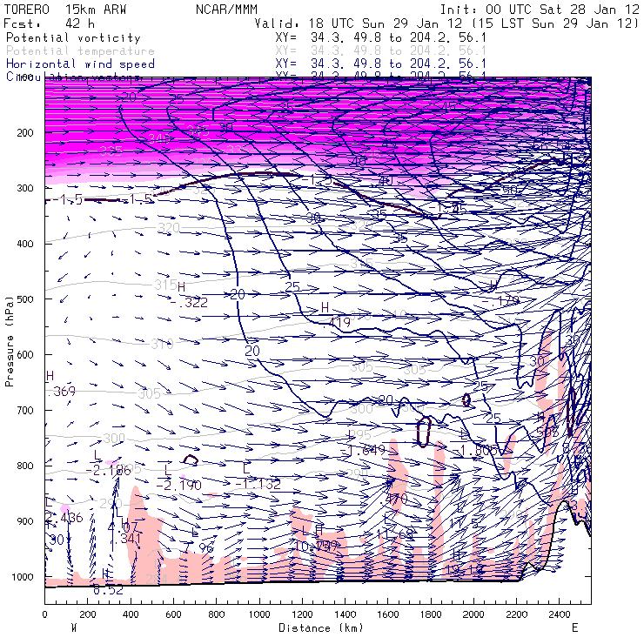Click the 900 hPa pressure axis label

coord(25,521)
